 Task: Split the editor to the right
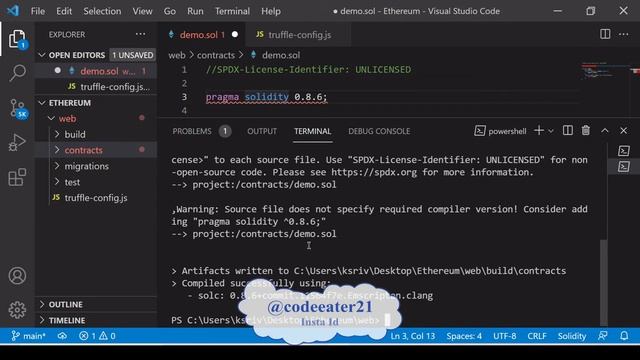pyautogui.click(x=605, y=34)
